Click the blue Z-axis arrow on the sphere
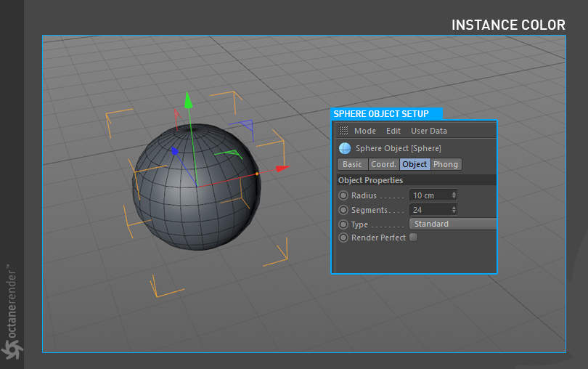 [174, 151]
